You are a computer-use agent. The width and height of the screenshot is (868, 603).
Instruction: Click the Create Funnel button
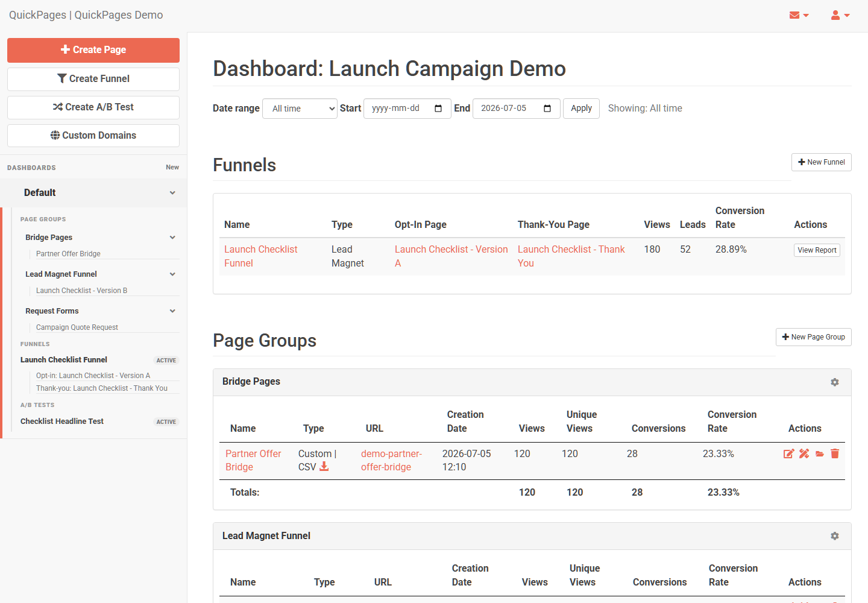(93, 79)
